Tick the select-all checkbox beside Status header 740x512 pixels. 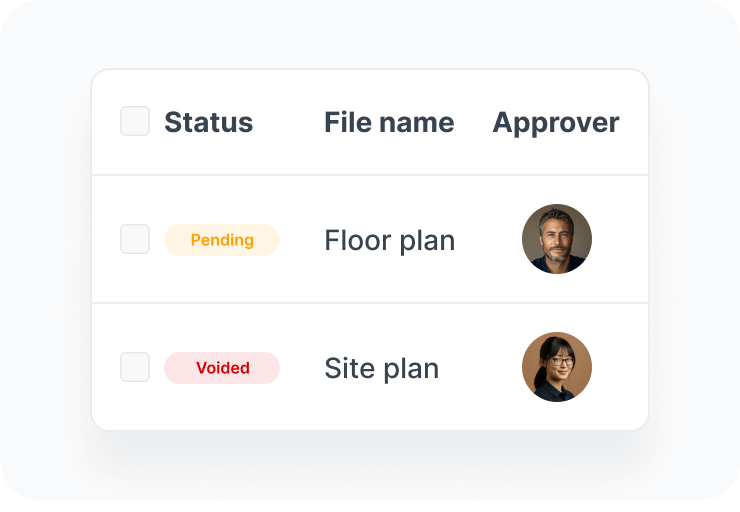coord(135,121)
